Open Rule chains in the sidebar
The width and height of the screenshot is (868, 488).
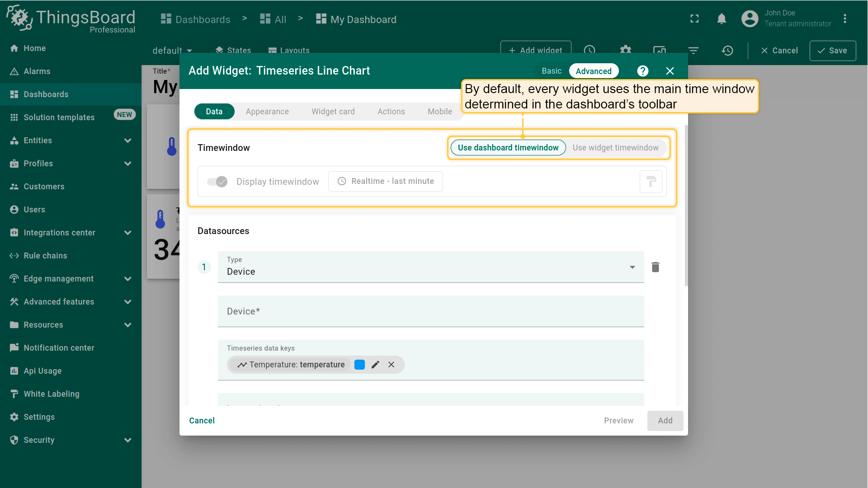click(x=45, y=256)
